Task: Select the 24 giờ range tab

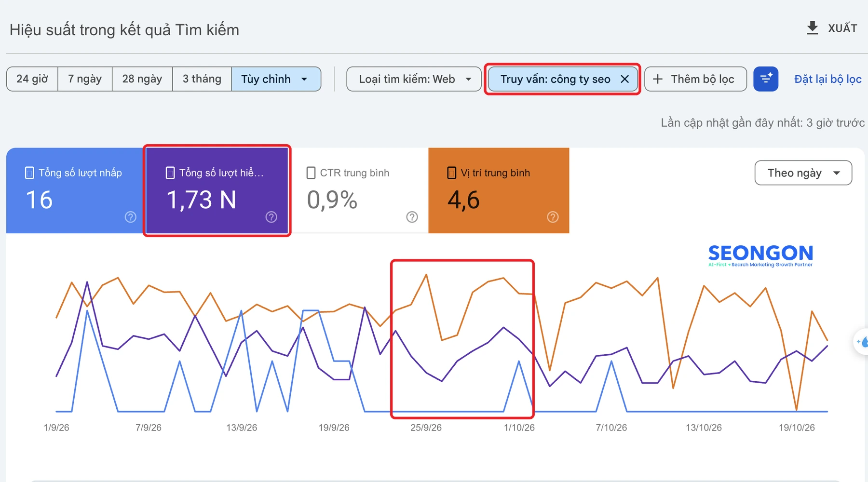Action: tap(32, 79)
